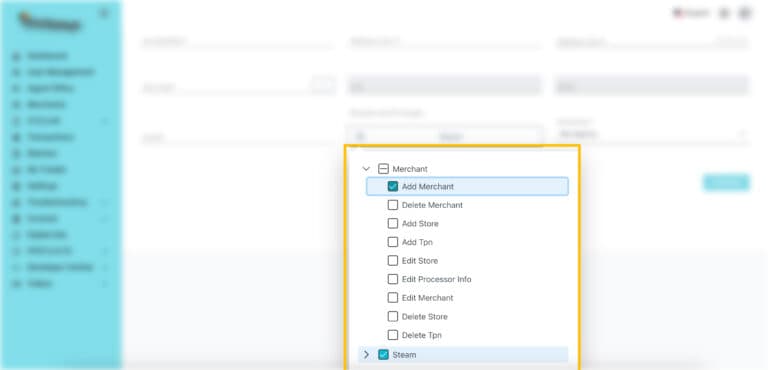Screen dimensions: 768x370
Task: Check the Edit Processor Info checkbox
Action: [x=393, y=279]
